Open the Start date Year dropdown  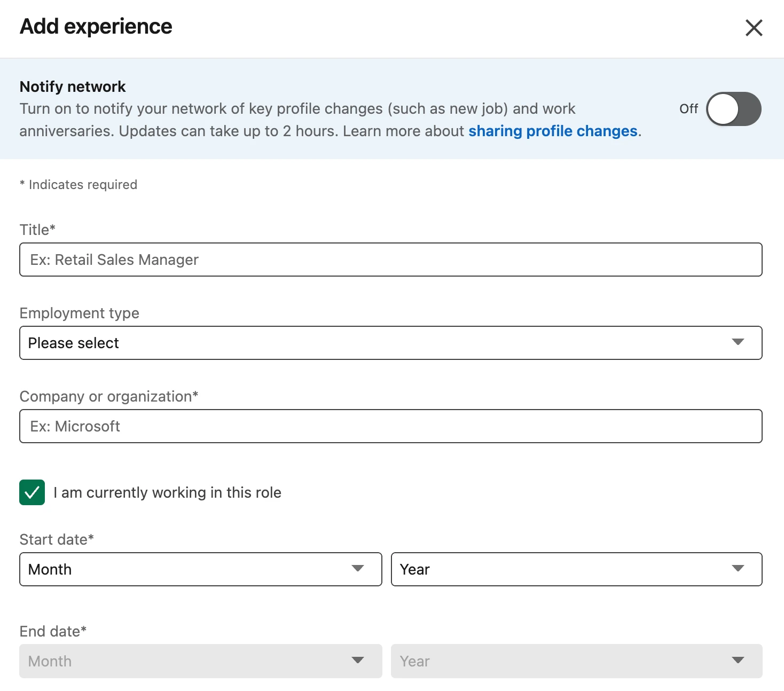tap(576, 569)
